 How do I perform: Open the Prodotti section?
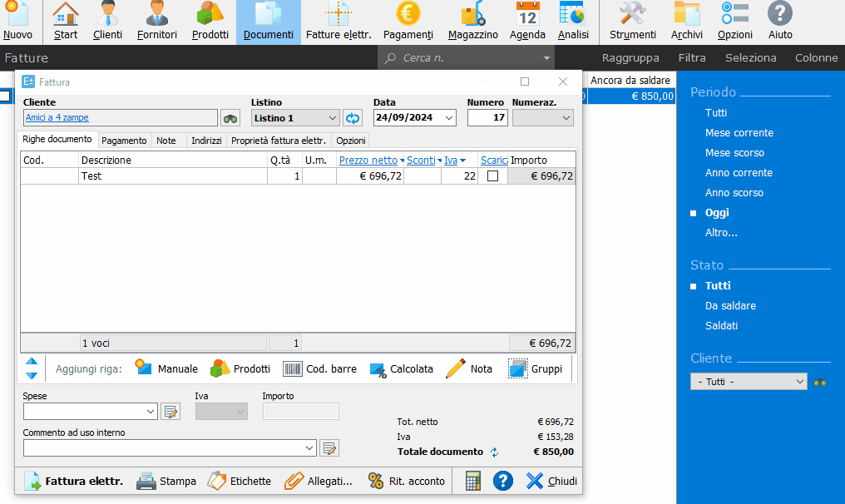tap(210, 22)
